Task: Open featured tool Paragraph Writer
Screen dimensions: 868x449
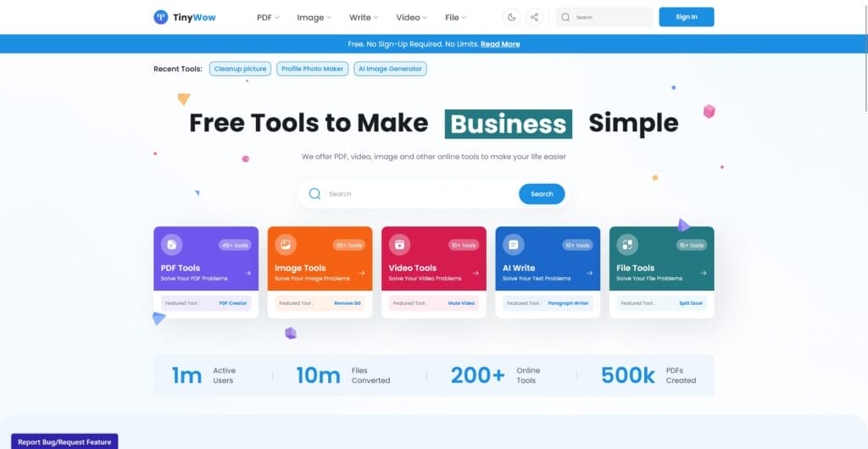Action: (569, 303)
